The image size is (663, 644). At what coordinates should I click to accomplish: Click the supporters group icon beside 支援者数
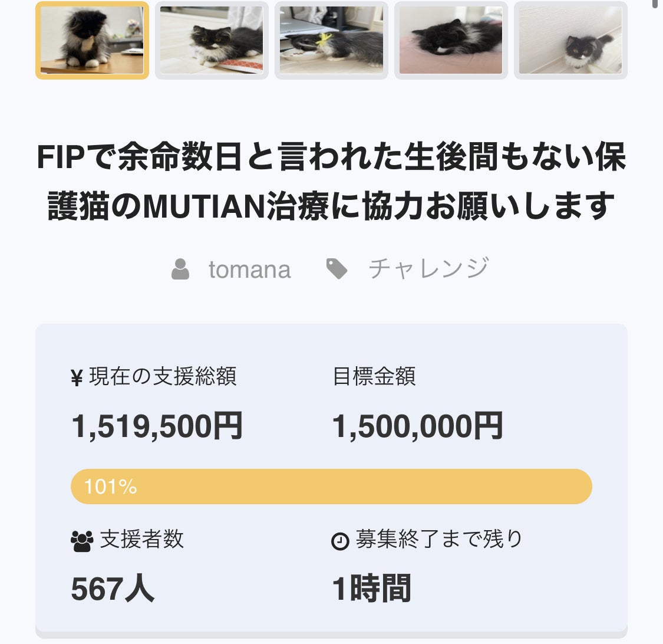[x=82, y=541]
